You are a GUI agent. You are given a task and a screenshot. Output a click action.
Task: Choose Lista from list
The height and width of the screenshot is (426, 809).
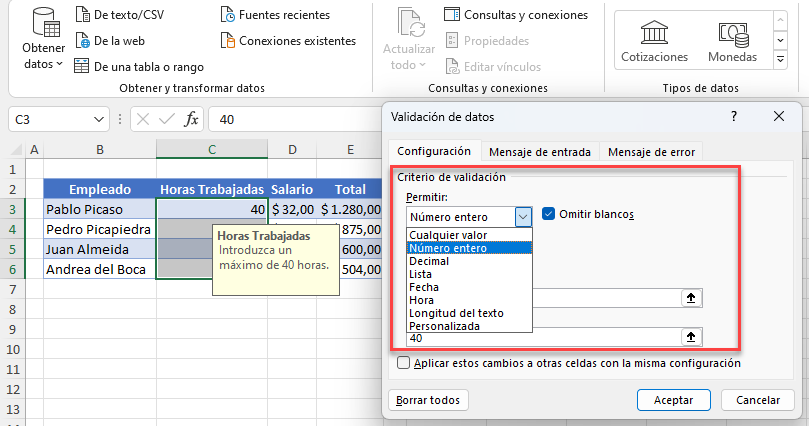pos(469,274)
